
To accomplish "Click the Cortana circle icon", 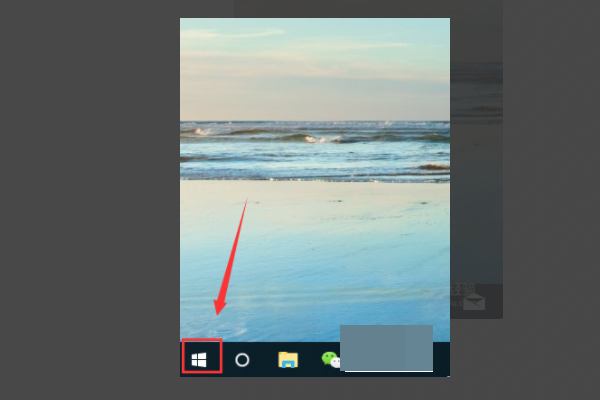I will [x=242, y=360].
